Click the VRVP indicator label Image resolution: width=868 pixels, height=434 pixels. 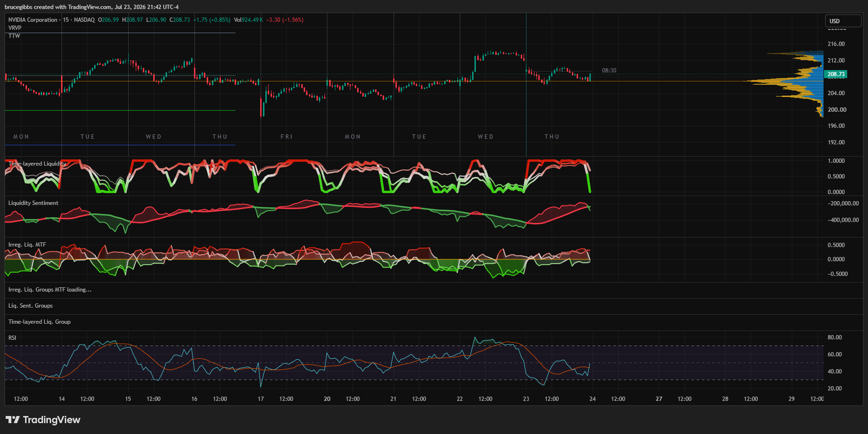(x=15, y=28)
